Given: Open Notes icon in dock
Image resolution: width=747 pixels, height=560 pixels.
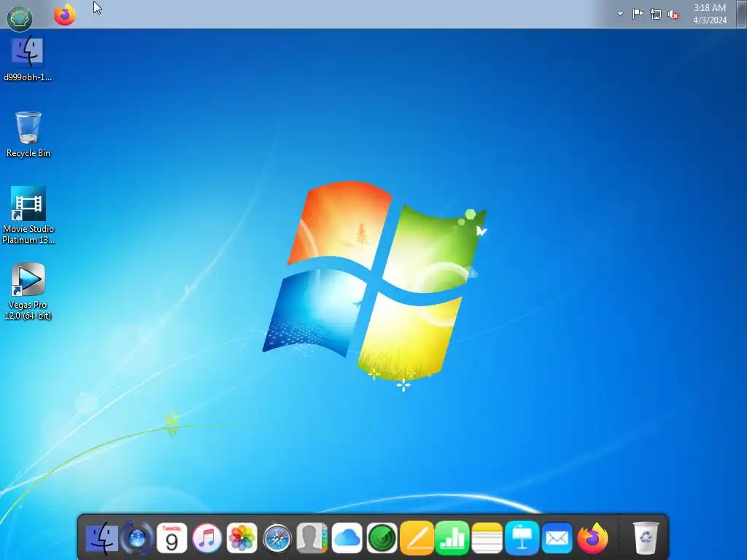Looking at the screenshot, I should (487, 538).
